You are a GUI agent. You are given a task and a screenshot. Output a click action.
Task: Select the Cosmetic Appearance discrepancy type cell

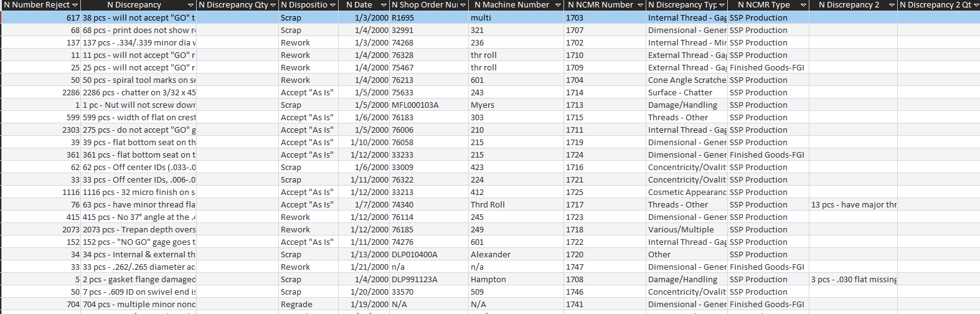point(687,193)
